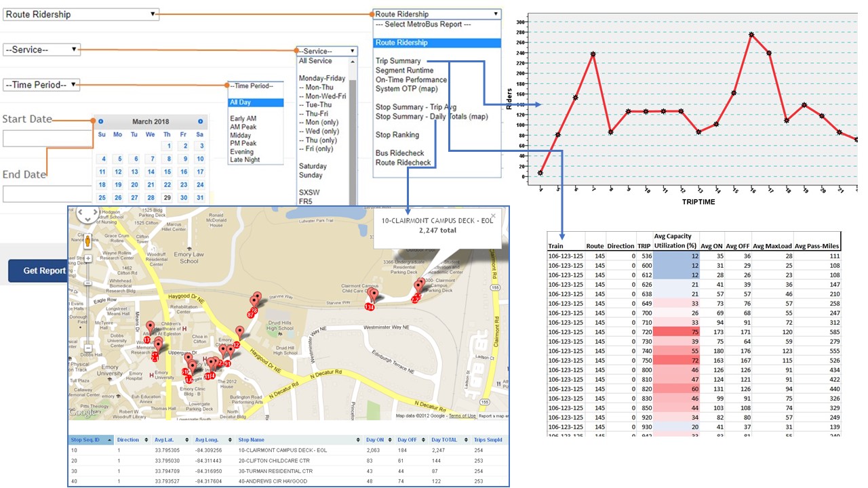Click the Google logo on map
The height and width of the screenshot is (488, 868).
[x=82, y=411]
